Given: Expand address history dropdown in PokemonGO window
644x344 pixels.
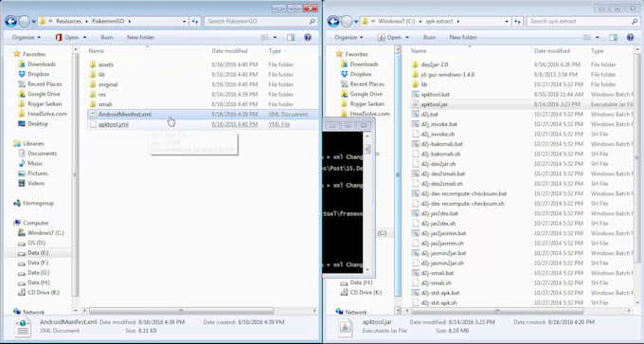Looking at the screenshot, I should (x=185, y=22).
